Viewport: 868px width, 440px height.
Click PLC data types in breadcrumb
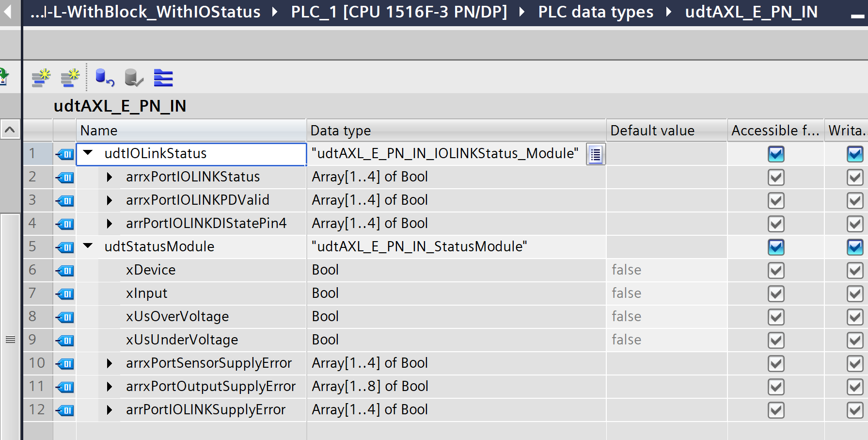pos(596,12)
